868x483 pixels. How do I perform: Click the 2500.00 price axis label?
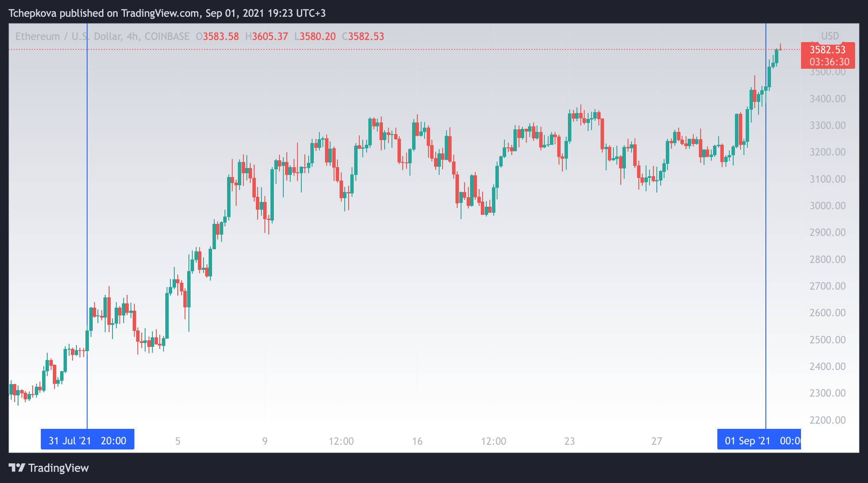coord(827,340)
